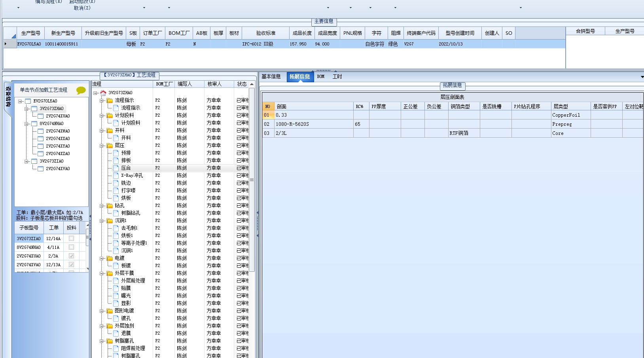Click the 成品长度 column header
The image size is (644, 358).
302,33
